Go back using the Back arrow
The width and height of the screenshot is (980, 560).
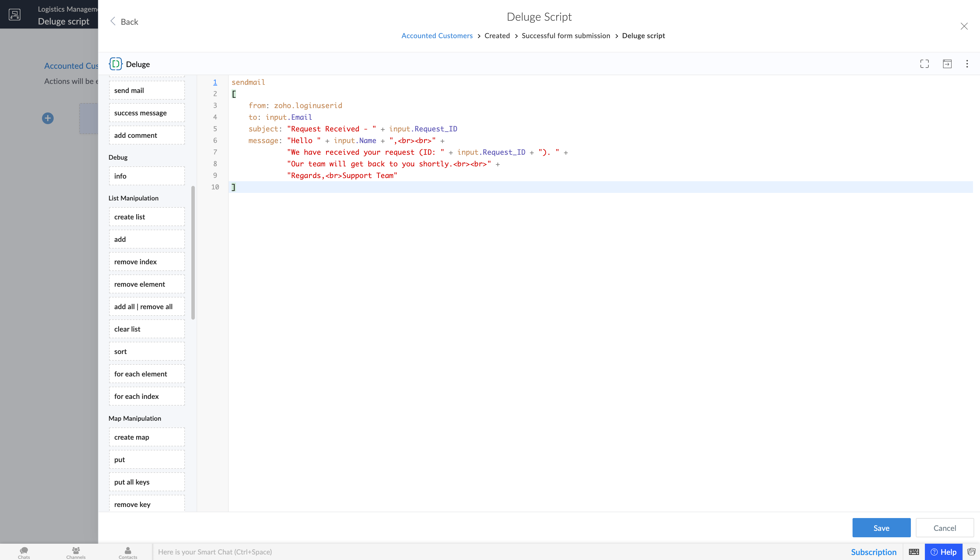124,22
